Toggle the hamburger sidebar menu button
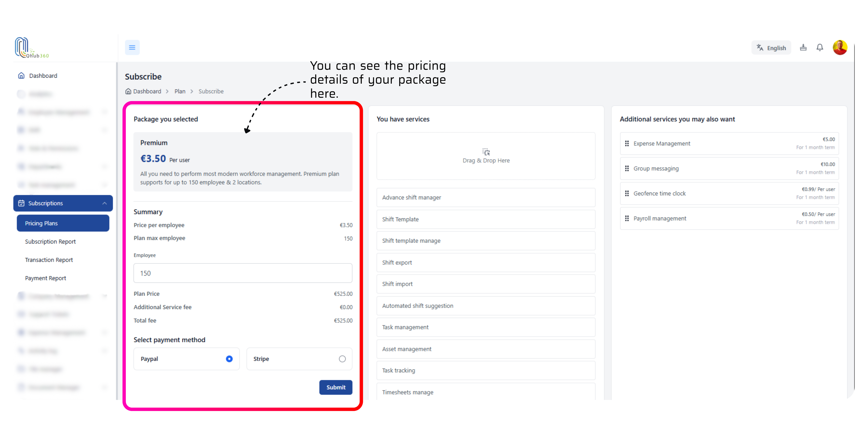The height and width of the screenshot is (434, 868). coord(132,48)
